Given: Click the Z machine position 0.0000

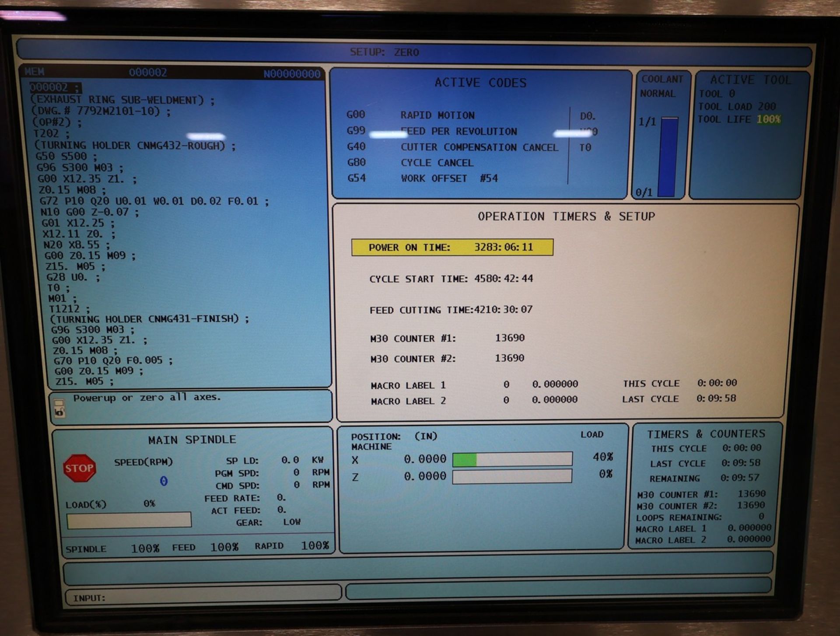Looking at the screenshot, I should 424,476.
